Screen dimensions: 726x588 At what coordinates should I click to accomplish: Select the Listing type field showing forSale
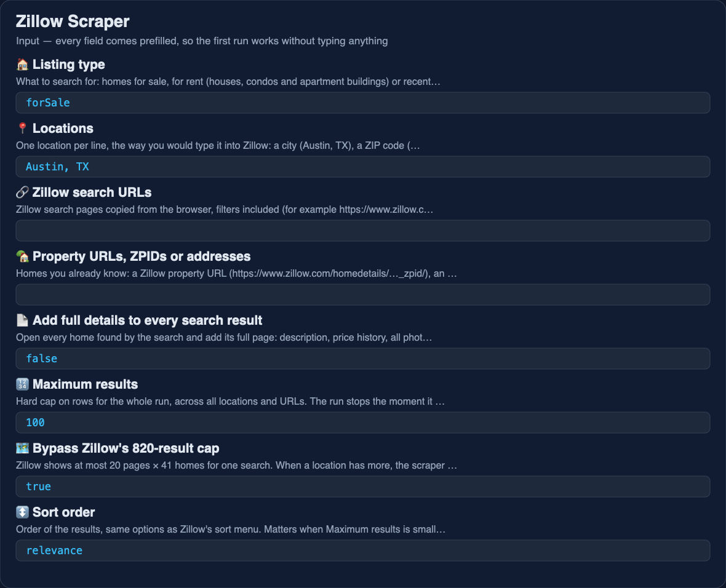363,102
